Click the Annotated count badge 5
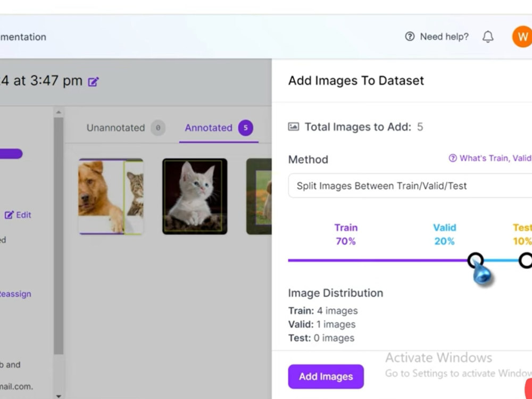 click(245, 128)
